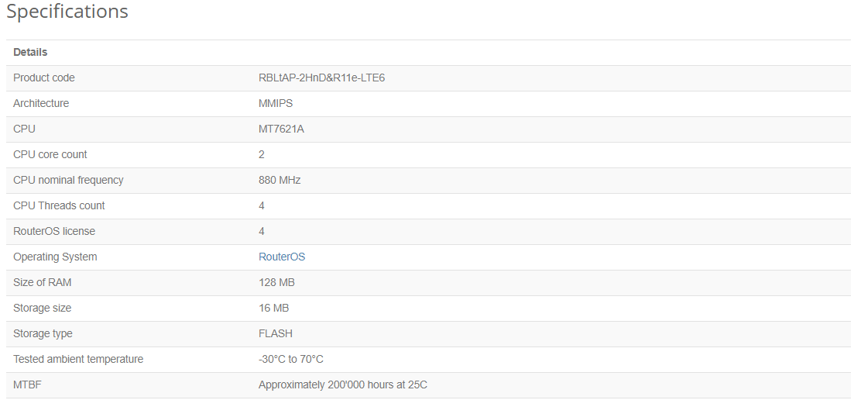Select the MT7621A CPU value
The width and height of the screenshot is (868, 400).
(281, 129)
